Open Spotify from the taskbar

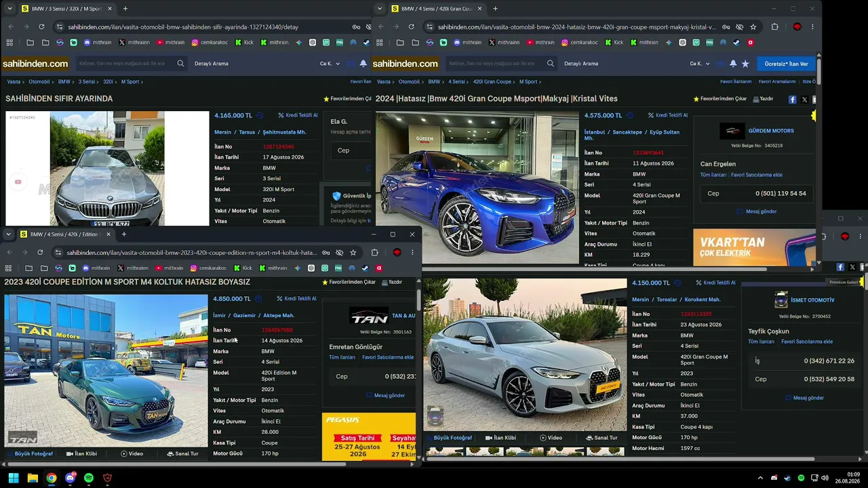pyautogui.click(x=89, y=478)
